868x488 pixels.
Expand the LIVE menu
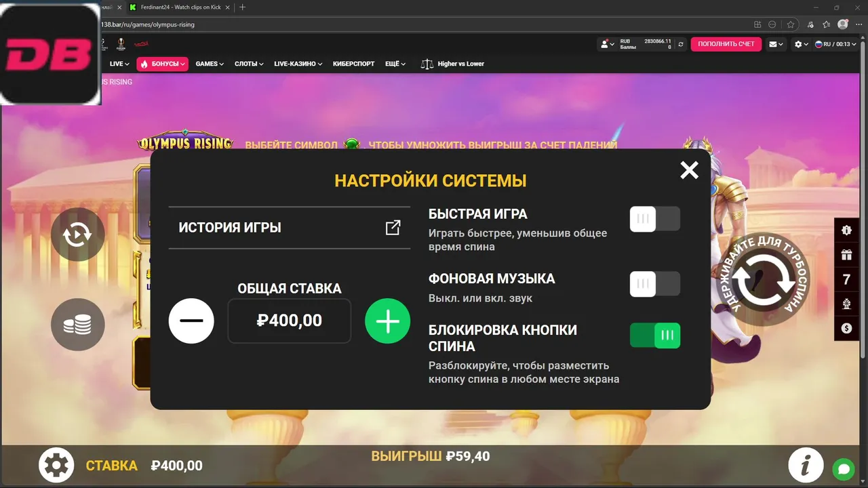tap(119, 64)
